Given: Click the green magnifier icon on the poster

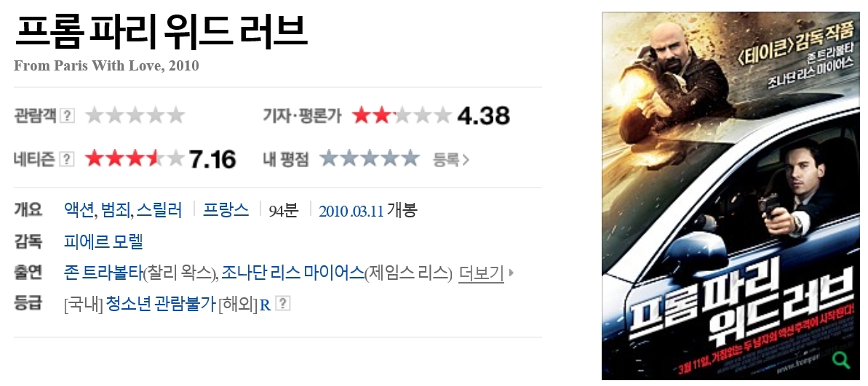Looking at the screenshot, I should point(841,361).
